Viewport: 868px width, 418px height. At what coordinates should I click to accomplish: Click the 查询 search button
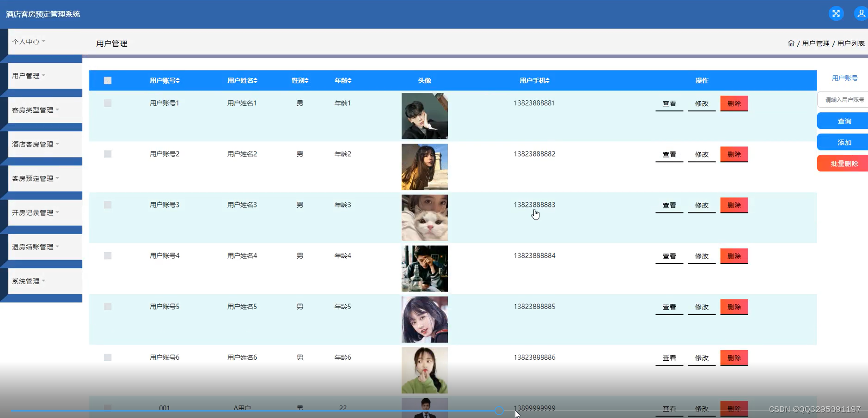(x=843, y=121)
